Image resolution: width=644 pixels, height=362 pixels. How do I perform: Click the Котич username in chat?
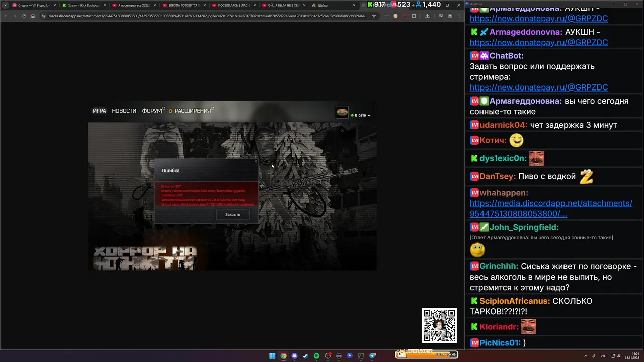pyautogui.click(x=493, y=140)
